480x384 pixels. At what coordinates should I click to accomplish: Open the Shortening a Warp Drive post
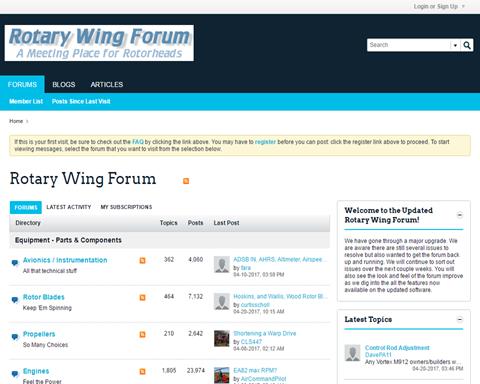[265, 333]
